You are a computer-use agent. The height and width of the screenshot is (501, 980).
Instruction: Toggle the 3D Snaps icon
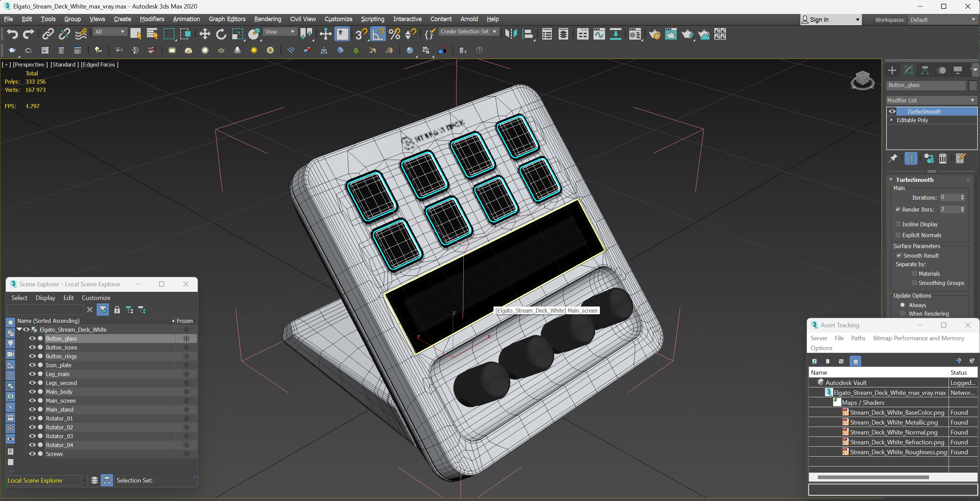pos(361,34)
